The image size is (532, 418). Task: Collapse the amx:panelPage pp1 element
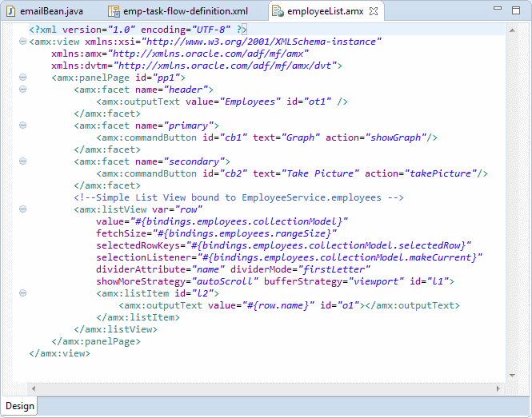click(x=22, y=78)
